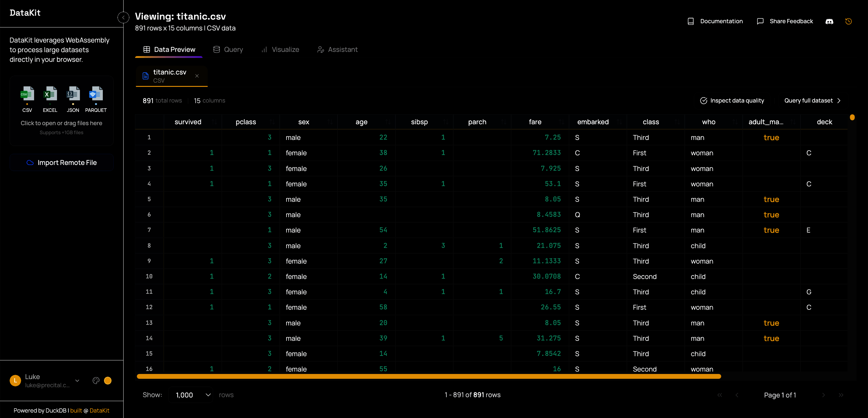
Task: Open the theme palette icon
Action: pos(96,381)
